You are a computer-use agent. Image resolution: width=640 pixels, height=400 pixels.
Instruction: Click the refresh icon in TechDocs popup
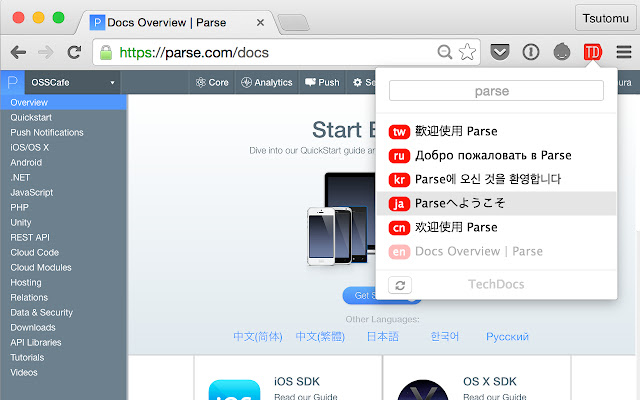pos(400,285)
